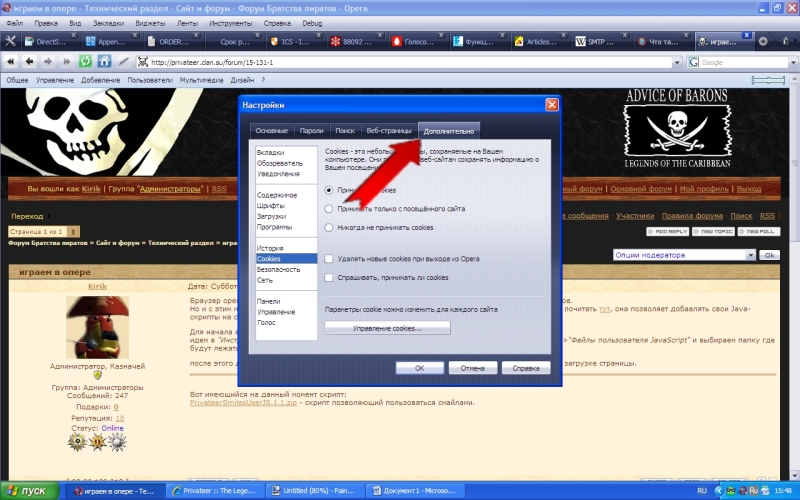This screenshot has width=800, height=500.
Task: Open the Пароли settings tab
Action: tap(311, 131)
